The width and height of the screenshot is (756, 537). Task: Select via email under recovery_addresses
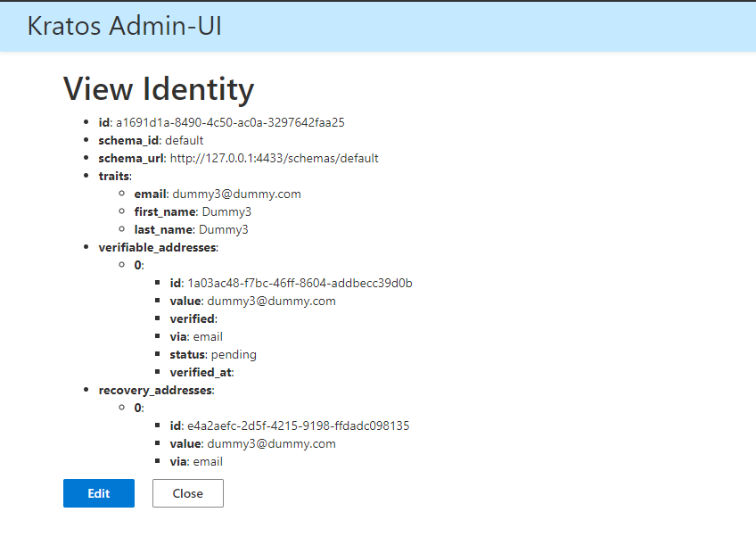[x=196, y=462]
